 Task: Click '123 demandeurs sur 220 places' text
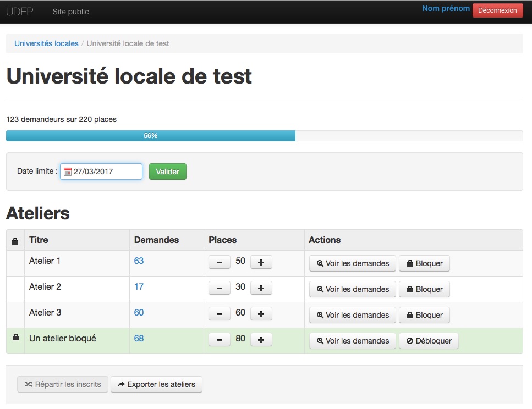click(62, 119)
